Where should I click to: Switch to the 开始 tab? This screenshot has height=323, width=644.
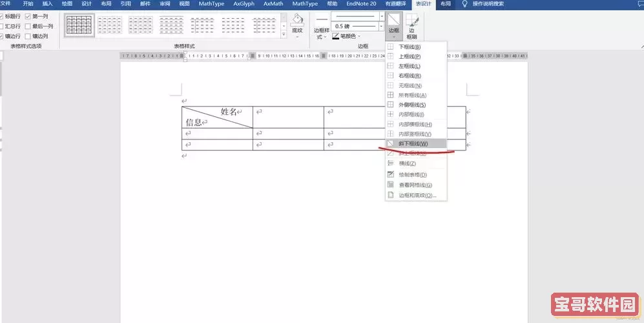pyautogui.click(x=28, y=4)
